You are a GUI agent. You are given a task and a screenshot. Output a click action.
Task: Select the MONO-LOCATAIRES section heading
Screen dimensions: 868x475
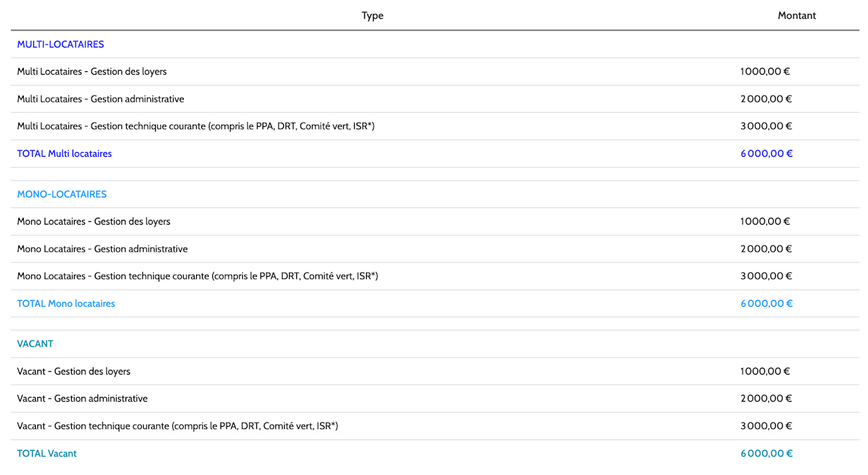click(x=62, y=194)
